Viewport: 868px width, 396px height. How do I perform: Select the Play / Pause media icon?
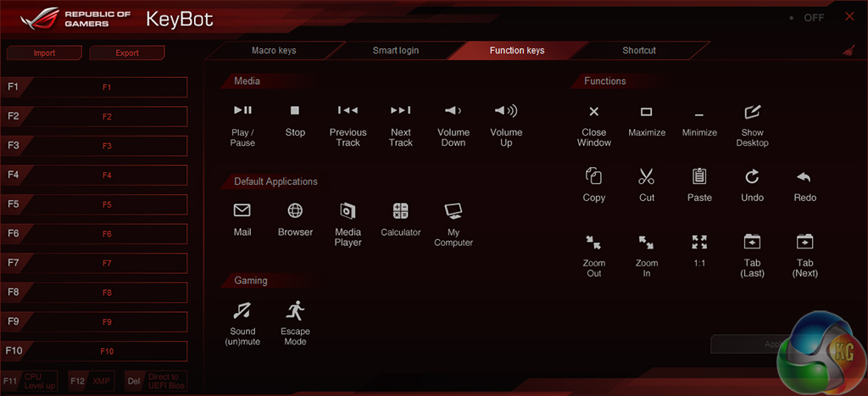[x=242, y=111]
